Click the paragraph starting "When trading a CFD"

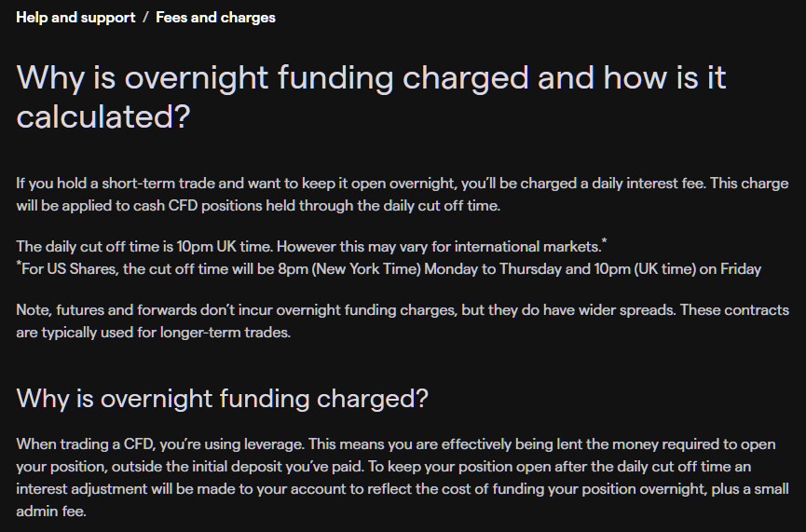tap(402, 477)
